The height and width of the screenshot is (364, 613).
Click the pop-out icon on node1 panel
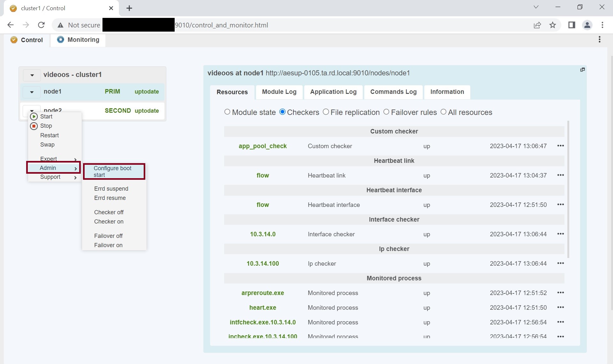582,69
